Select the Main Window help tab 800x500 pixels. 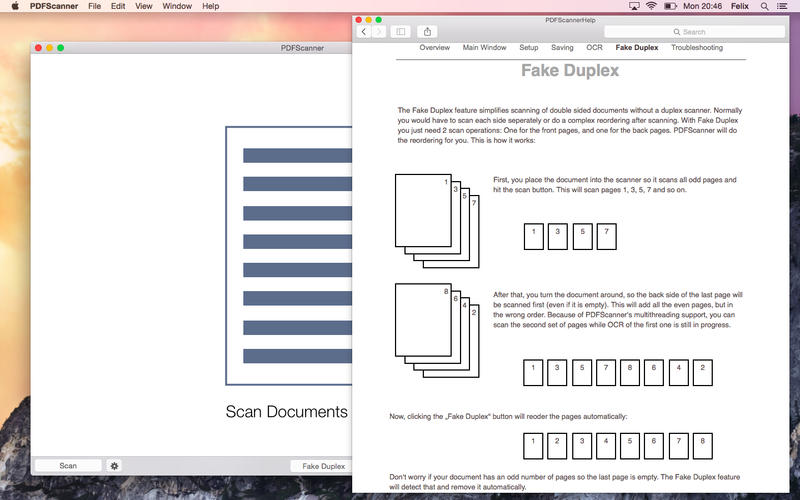click(x=484, y=48)
